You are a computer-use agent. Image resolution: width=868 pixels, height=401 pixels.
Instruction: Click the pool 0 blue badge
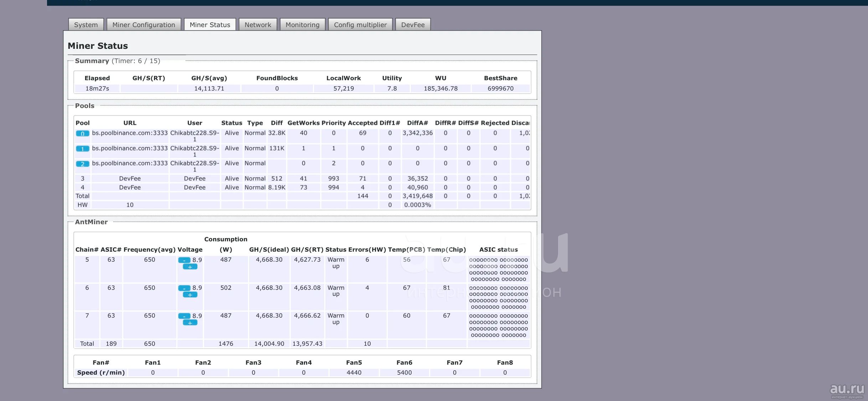[x=82, y=134]
